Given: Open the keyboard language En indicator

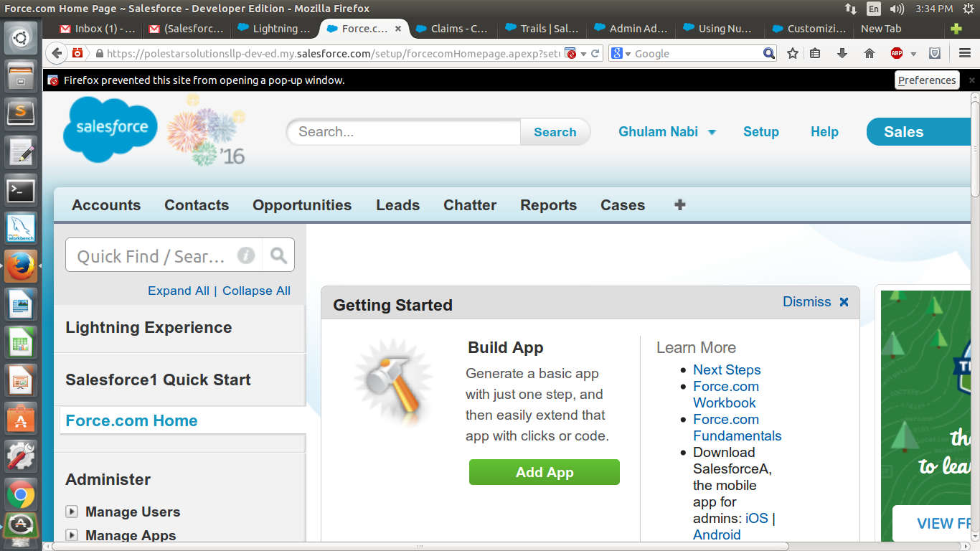Looking at the screenshot, I should click(874, 9).
